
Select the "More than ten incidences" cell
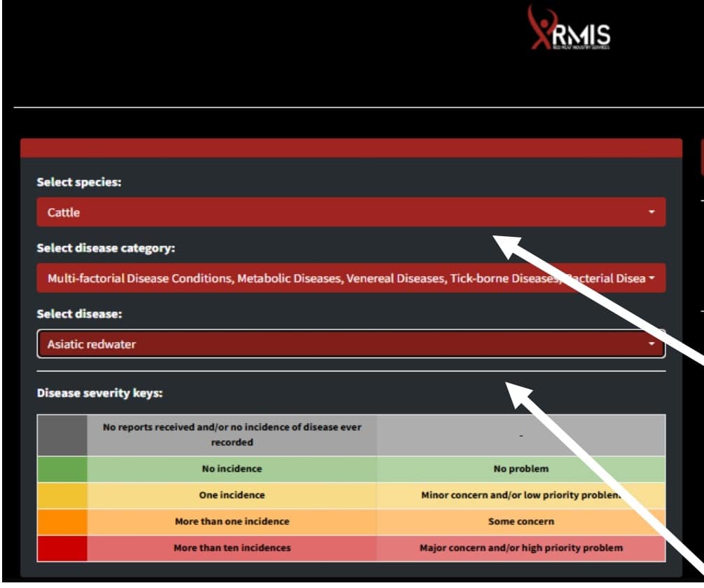[x=232, y=548]
